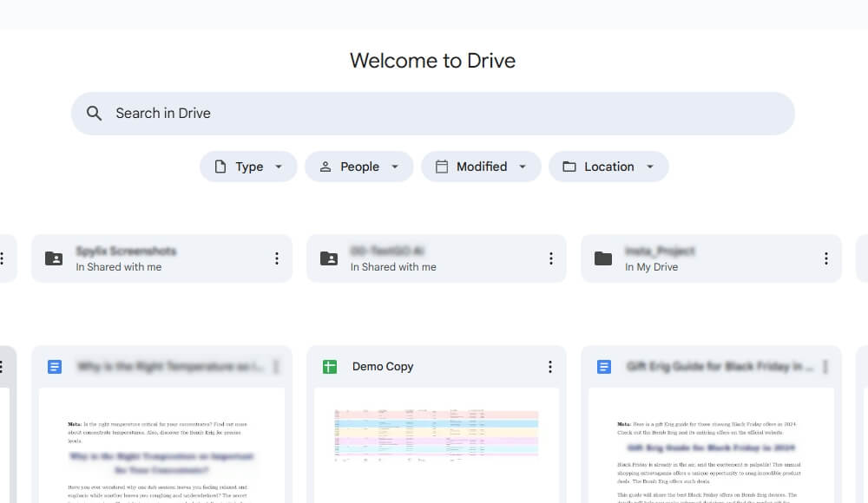Open the Type filter dropdown
The image size is (868, 503).
click(x=248, y=167)
